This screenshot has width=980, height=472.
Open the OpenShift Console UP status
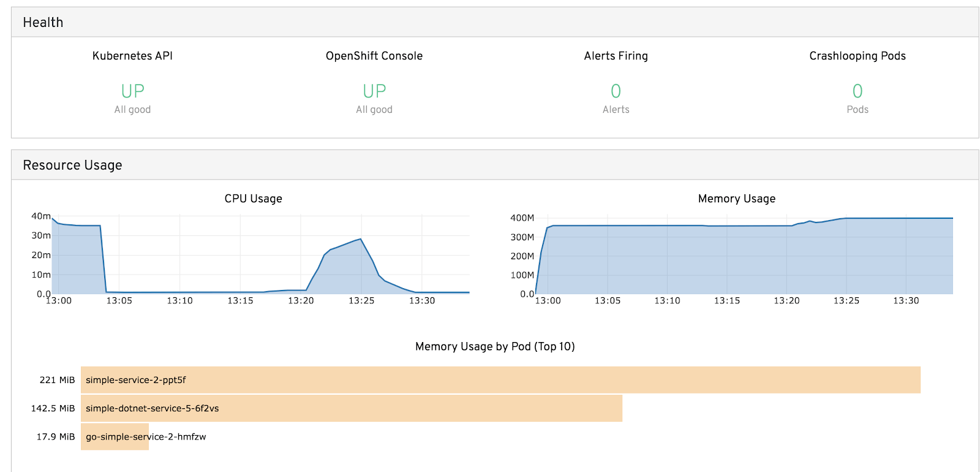(374, 91)
